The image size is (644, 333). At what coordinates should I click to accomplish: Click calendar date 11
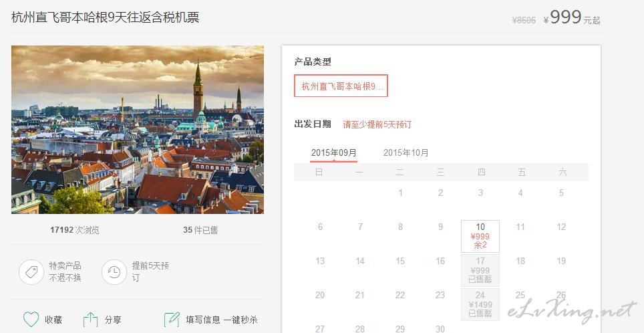(x=520, y=227)
